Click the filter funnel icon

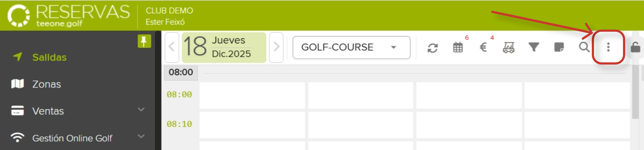[x=534, y=47]
